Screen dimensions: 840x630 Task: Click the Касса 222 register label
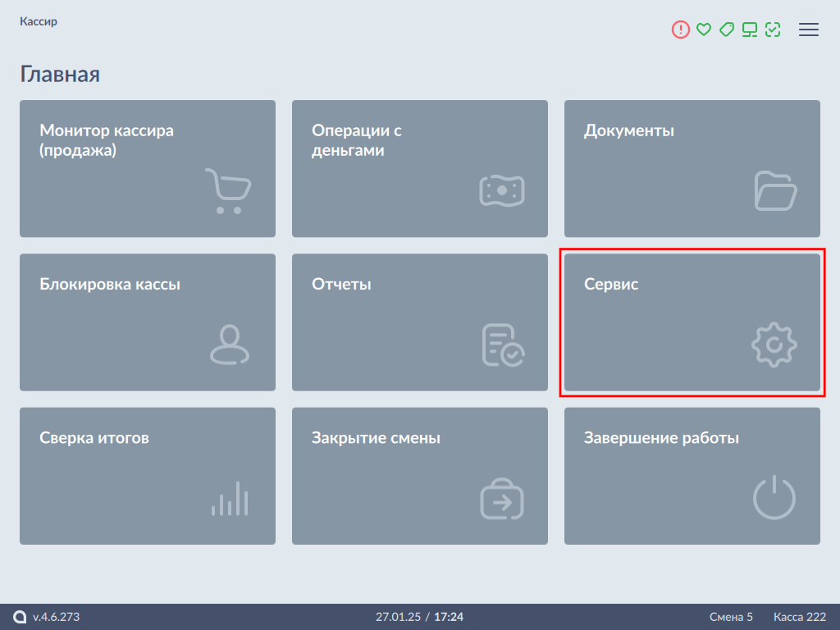pyautogui.click(x=800, y=617)
